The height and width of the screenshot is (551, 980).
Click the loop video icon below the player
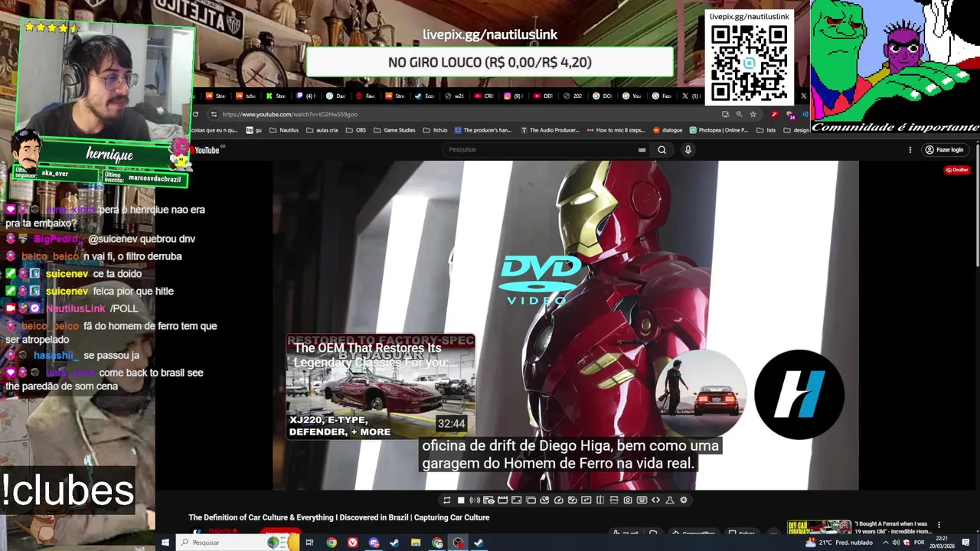(x=447, y=500)
